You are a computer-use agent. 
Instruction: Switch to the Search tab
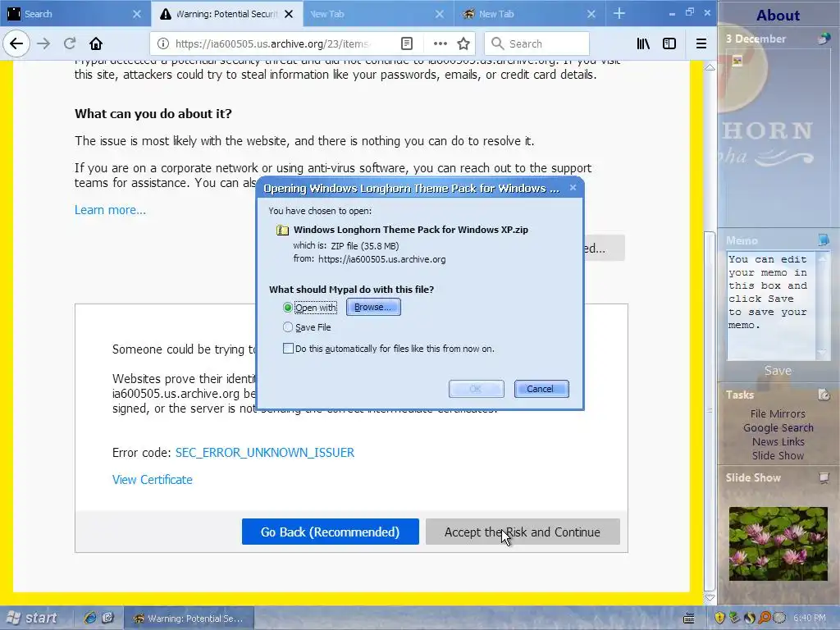[75, 14]
